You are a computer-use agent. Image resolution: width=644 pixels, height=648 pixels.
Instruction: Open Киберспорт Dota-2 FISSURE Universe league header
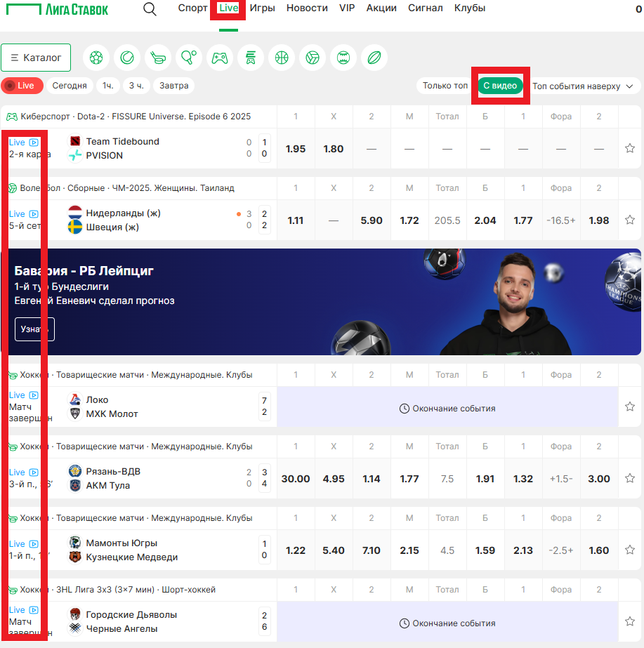pyautogui.click(x=136, y=117)
